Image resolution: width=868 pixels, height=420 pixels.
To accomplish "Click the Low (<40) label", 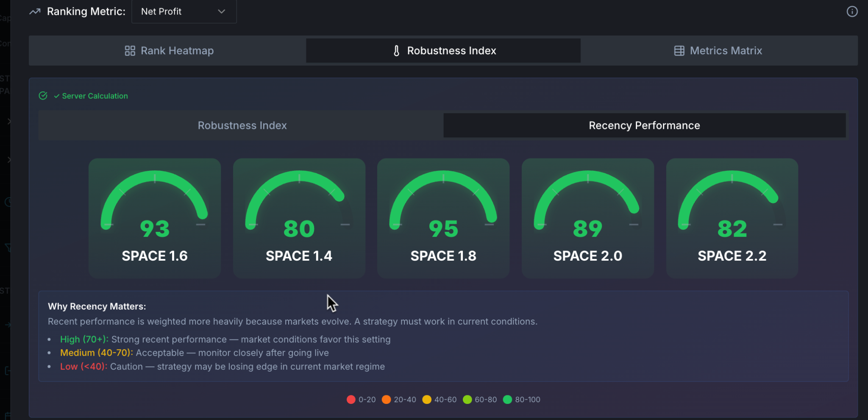I will (x=84, y=367).
